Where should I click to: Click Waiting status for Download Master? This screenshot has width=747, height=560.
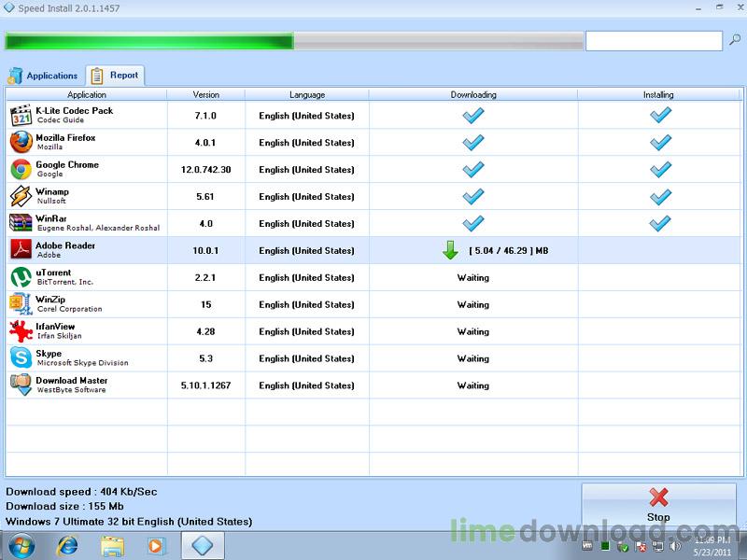point(473,385)
